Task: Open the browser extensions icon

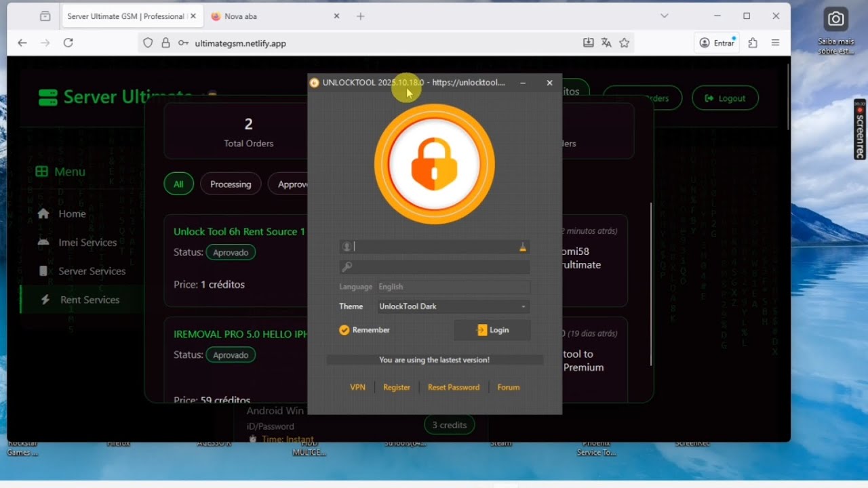Action: 753,43
